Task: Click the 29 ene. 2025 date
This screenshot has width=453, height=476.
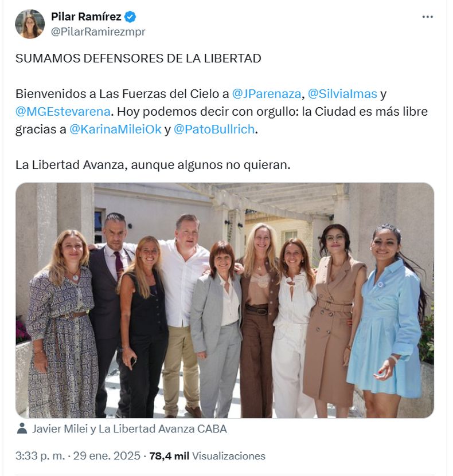Action: tap(107, 456)
